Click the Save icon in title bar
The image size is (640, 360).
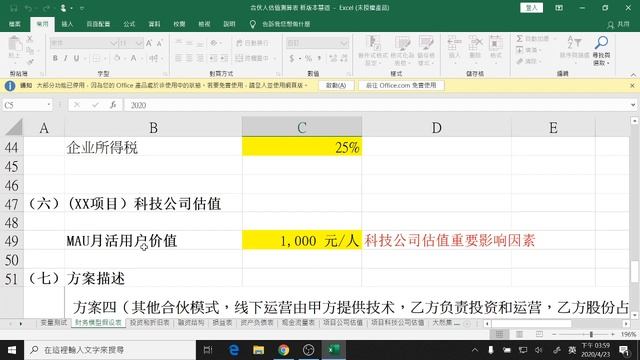(13, 8)
